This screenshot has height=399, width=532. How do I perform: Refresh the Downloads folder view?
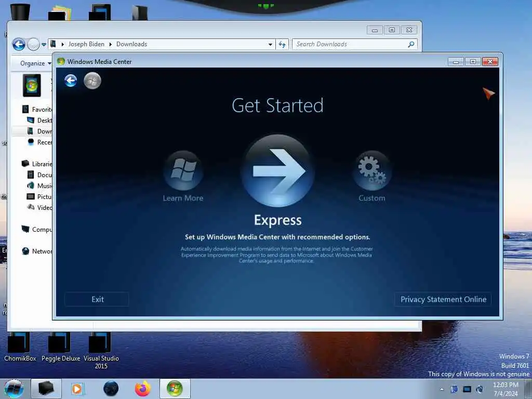pos(282,44)
